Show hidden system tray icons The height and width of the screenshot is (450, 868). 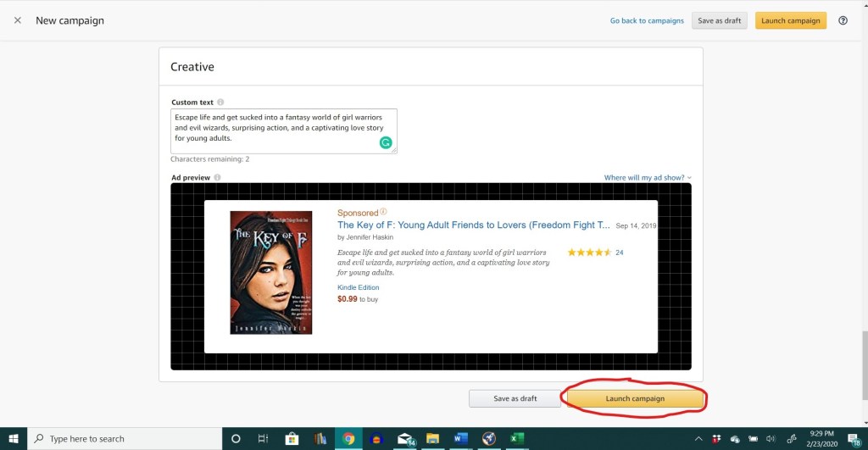point(698,438)
